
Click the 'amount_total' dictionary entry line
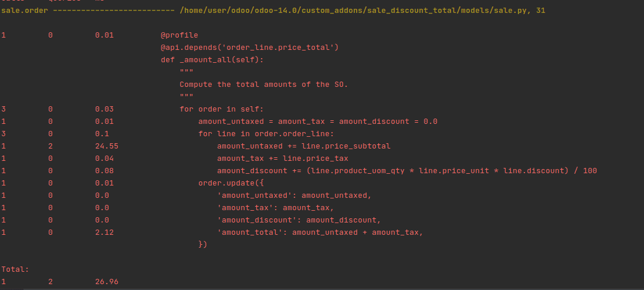320,233
